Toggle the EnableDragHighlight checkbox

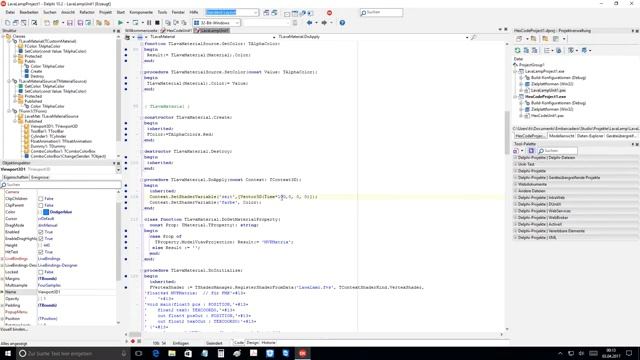[40, 238]
